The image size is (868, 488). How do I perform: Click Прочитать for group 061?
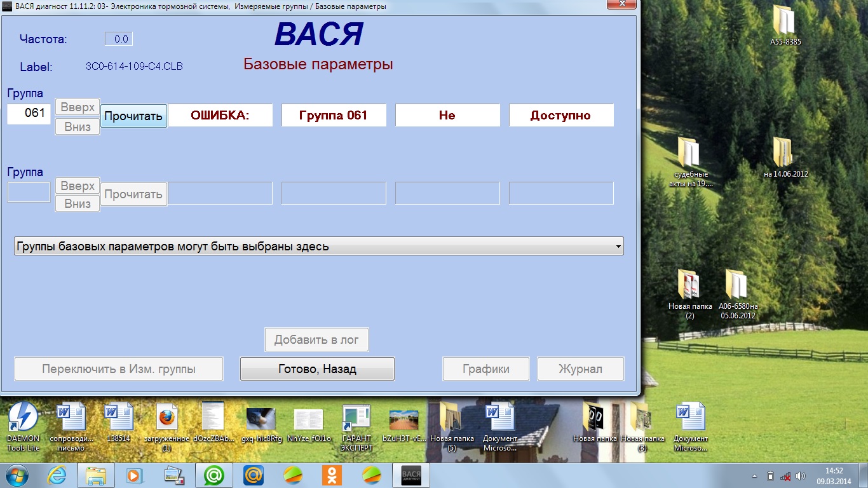(x=133, y=116)
